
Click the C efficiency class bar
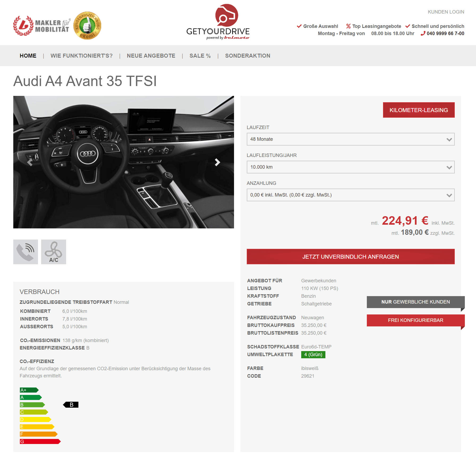[x=34, y=412]
